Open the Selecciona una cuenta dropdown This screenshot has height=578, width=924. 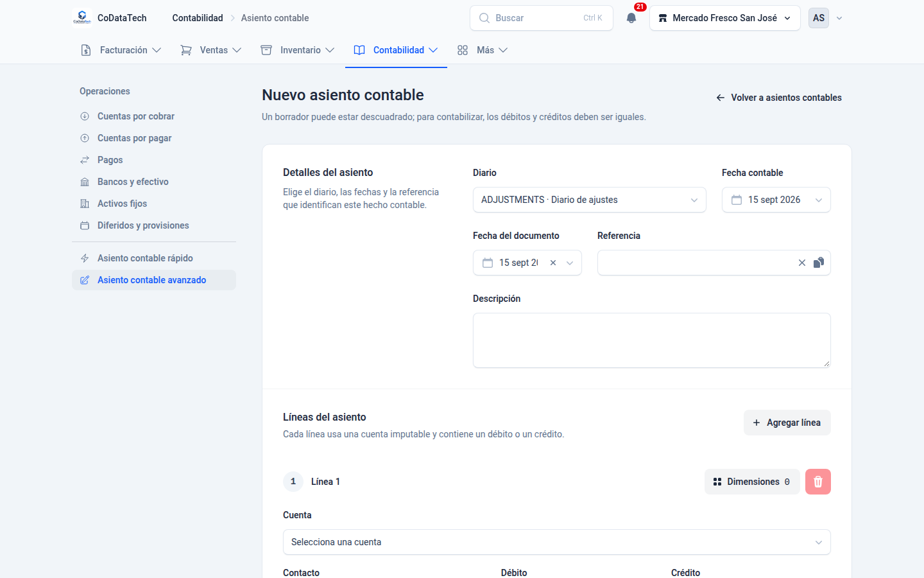click(x=557, y=542)
